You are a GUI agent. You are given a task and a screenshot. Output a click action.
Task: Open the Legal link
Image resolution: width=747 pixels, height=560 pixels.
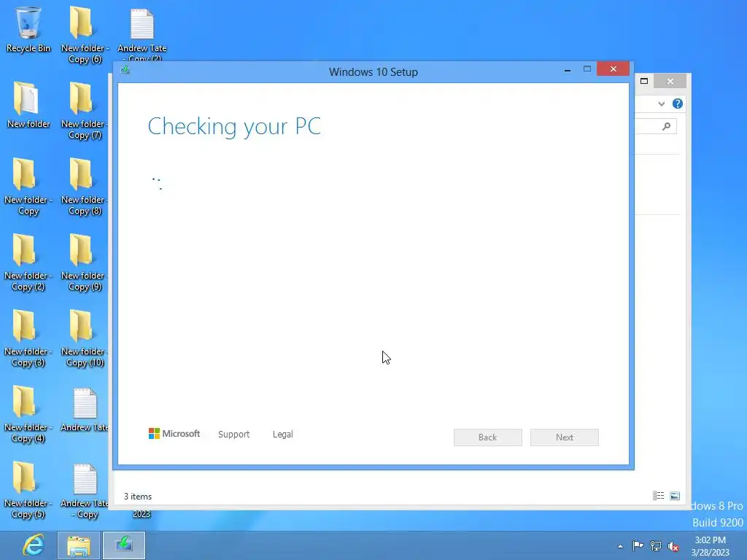point(282,435)
